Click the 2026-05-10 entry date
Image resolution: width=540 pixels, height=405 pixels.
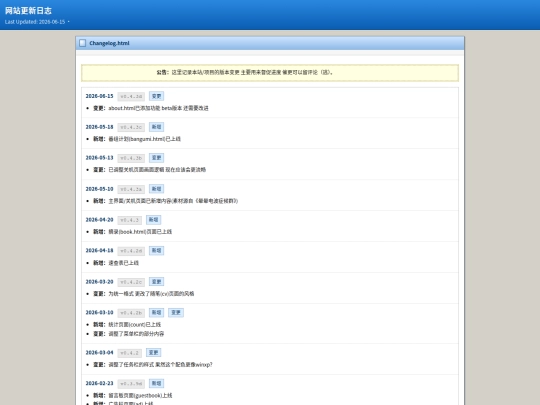[99, 189]
